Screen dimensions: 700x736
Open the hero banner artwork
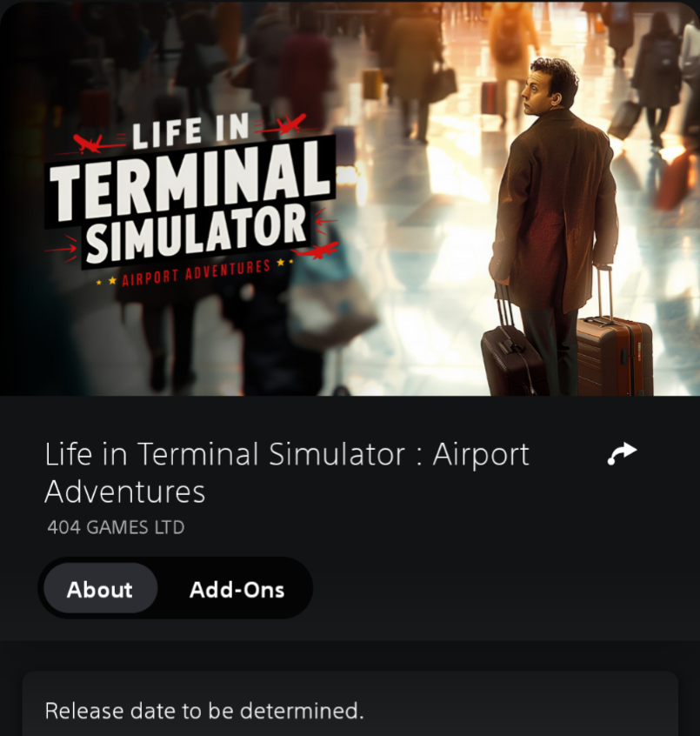pyautogui.click(x=350, y=199)
